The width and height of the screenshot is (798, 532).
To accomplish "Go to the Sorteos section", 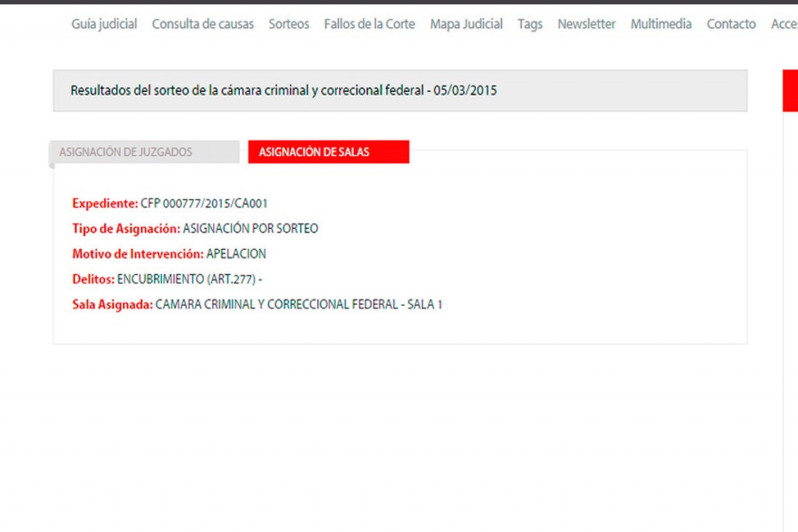I will tap(288, 24).
